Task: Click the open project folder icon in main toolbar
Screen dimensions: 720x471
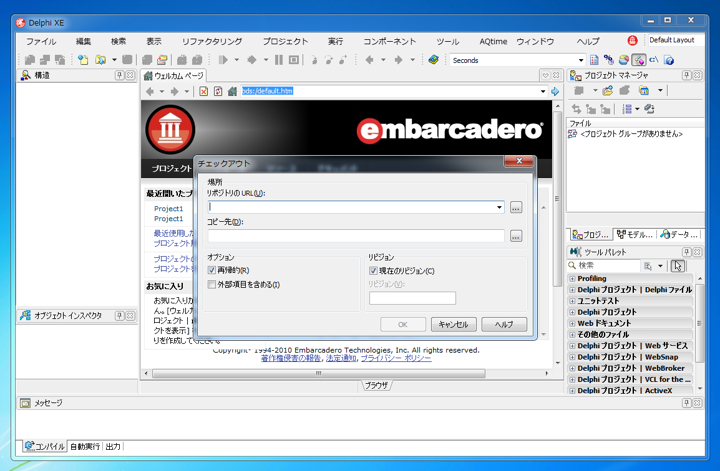Action: pos(162,60)
